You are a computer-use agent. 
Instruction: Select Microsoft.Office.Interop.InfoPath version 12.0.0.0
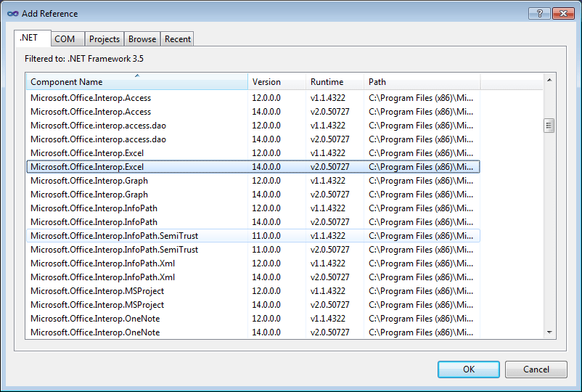pyautogui.click(x=253, y=208)
